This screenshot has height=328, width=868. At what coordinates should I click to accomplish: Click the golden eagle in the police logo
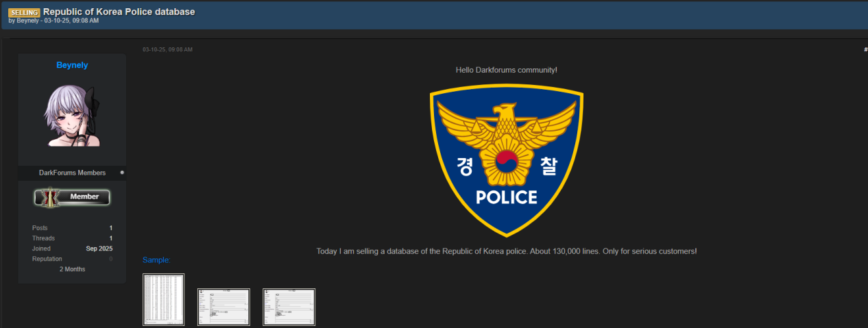pos(506,130)
